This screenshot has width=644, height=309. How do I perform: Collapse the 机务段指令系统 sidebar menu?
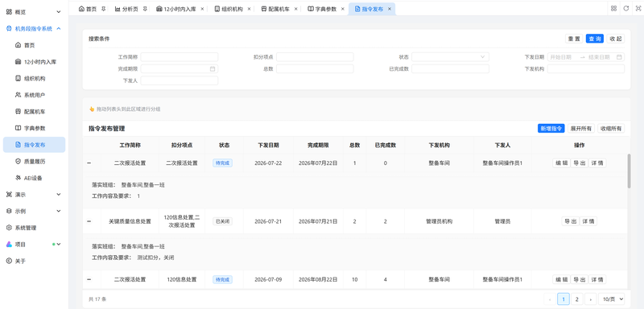point(34,29)
